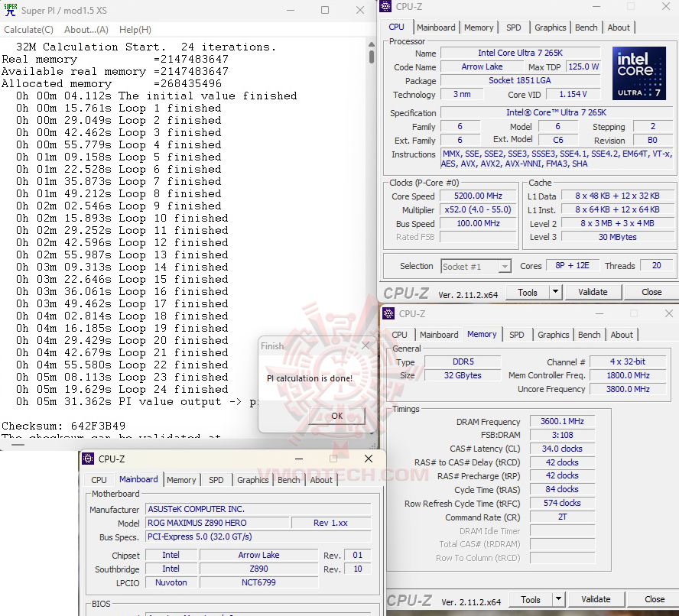Click the Super PI scrollbar up arrow
The width and height of the screenshot is (679, 616).
pyautogui.click(x=372, y=44)
